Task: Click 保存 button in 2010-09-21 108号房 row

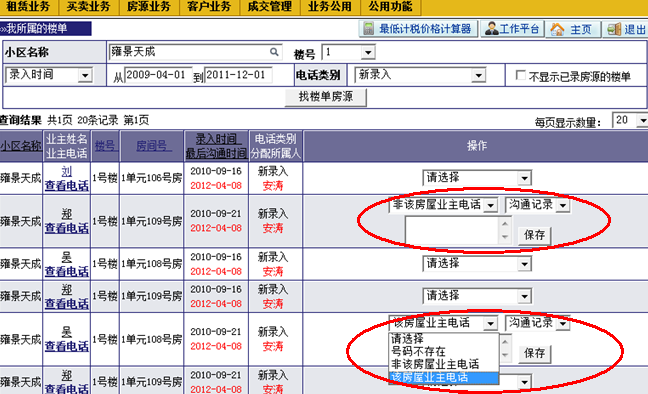Action: click(535, 353)
